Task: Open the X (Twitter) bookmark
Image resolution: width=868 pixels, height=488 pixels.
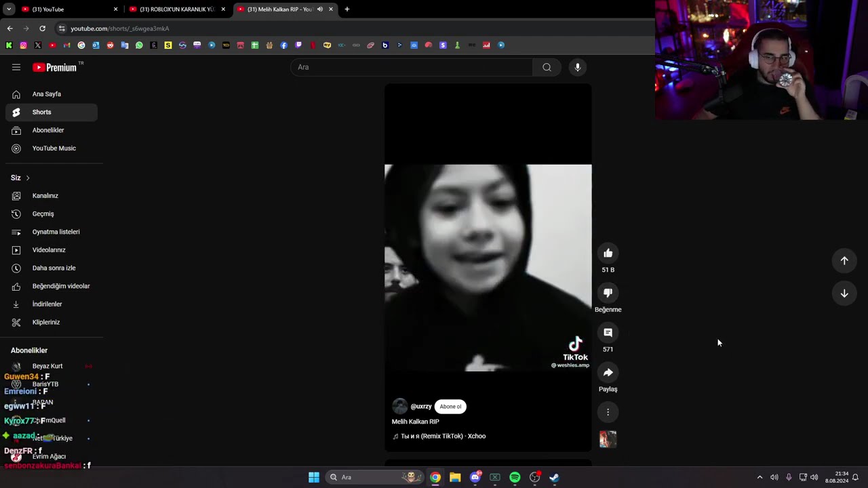Action: (x=38, y=45)
